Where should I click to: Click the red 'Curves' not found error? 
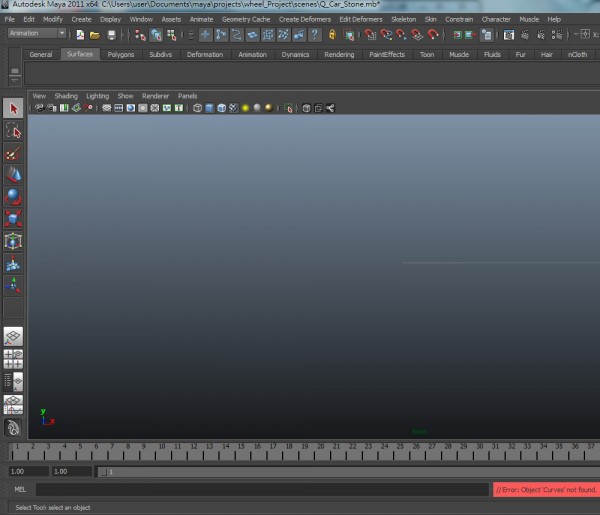point(546,489)
